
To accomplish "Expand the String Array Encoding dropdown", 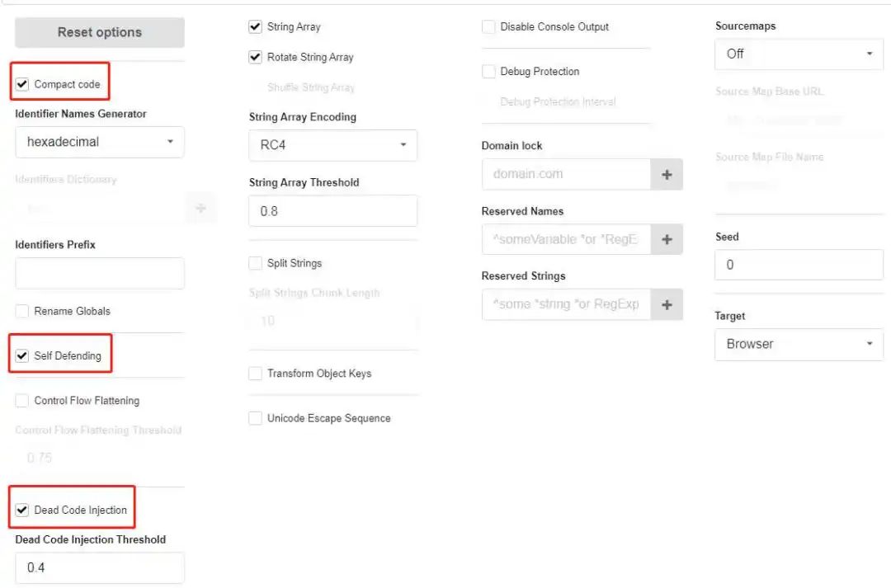I will click(332, 145).
